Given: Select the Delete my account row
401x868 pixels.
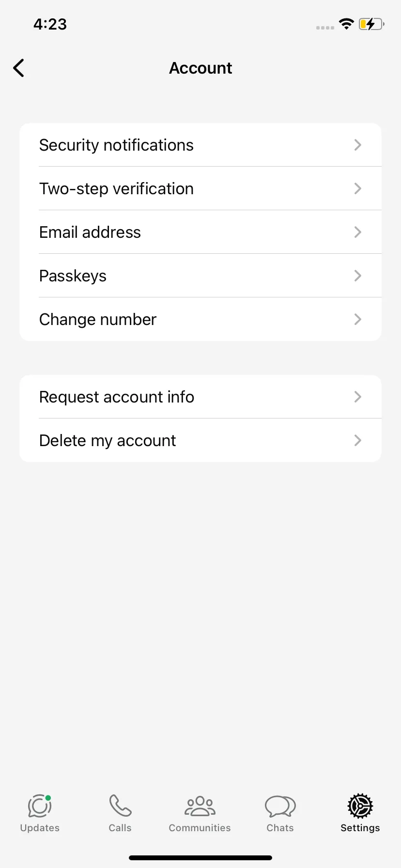Looking at the screenshot, I should coord(200,440).
